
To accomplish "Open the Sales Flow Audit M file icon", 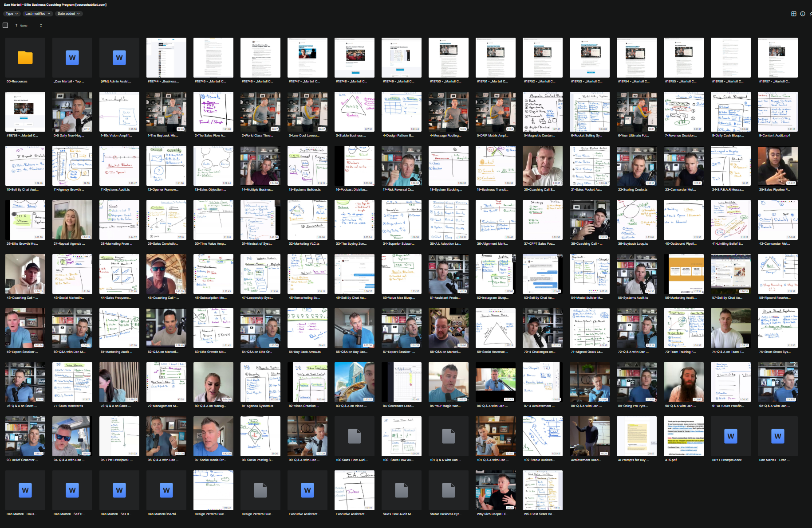I will pyautogui.click(x=401, y=490).
